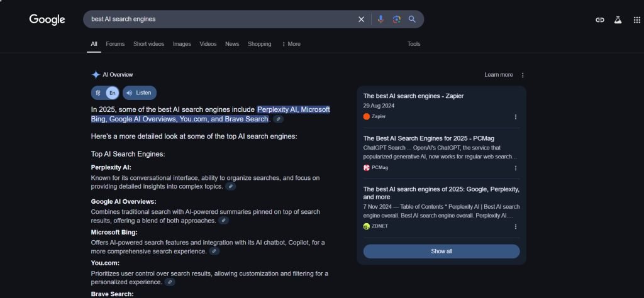The height and width of the screenshot is (298, 644).
Task: Switch to the Short videos tab
Action: (148, 44)
